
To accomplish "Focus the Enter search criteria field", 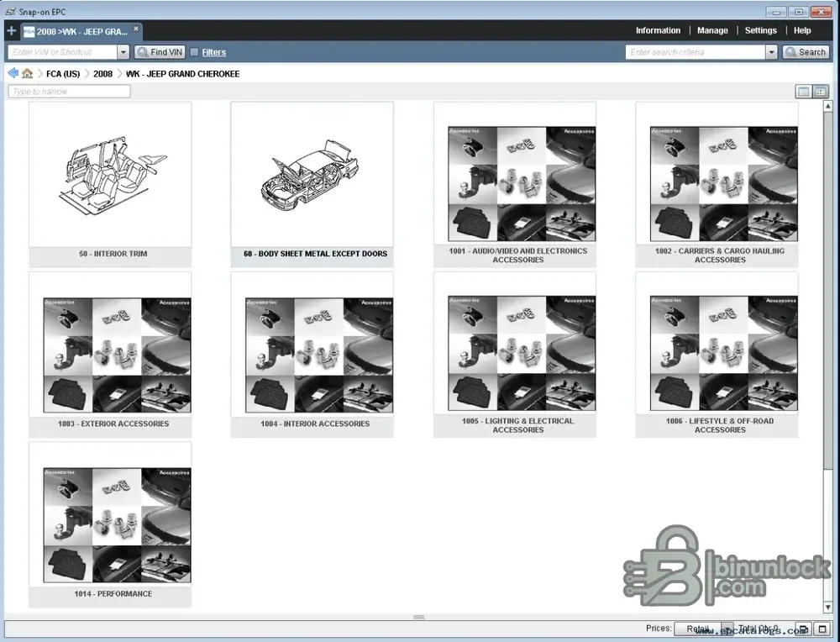I will click(696, 52).
